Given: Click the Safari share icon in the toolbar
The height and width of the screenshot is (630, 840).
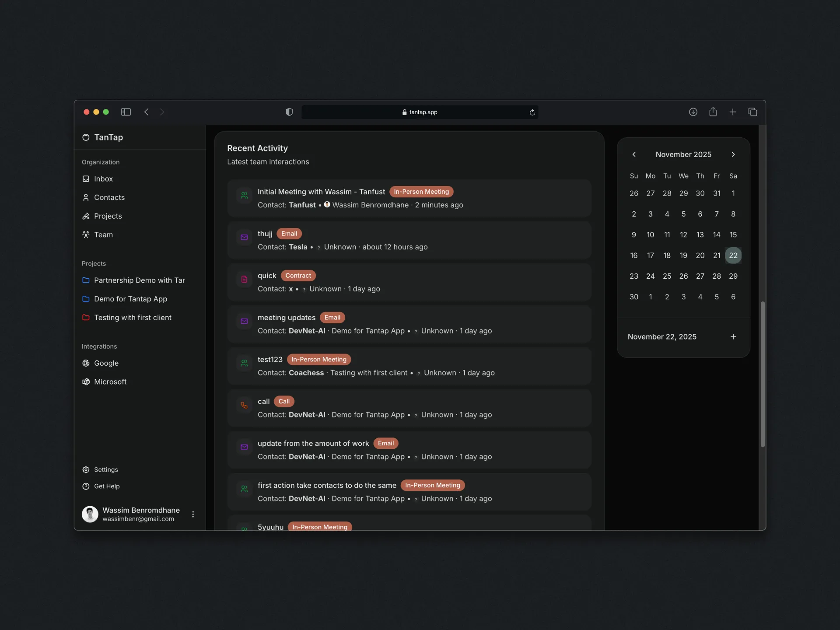Looking at the screenshot, I should point(713,112).
